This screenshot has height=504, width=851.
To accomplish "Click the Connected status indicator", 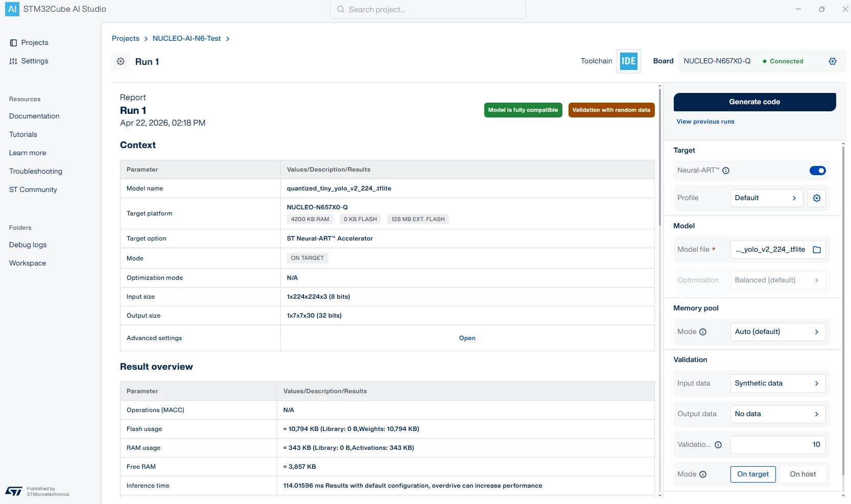I will tap(783, 61).
